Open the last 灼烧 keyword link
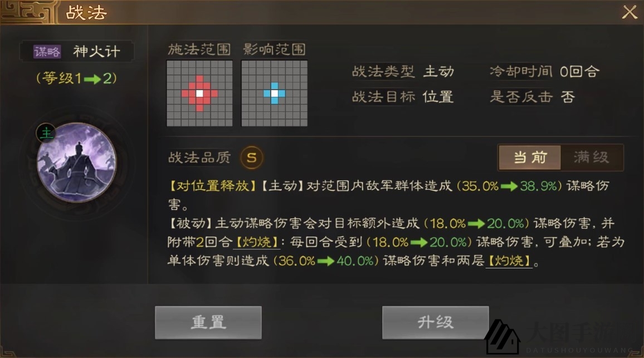 [509, 261]
